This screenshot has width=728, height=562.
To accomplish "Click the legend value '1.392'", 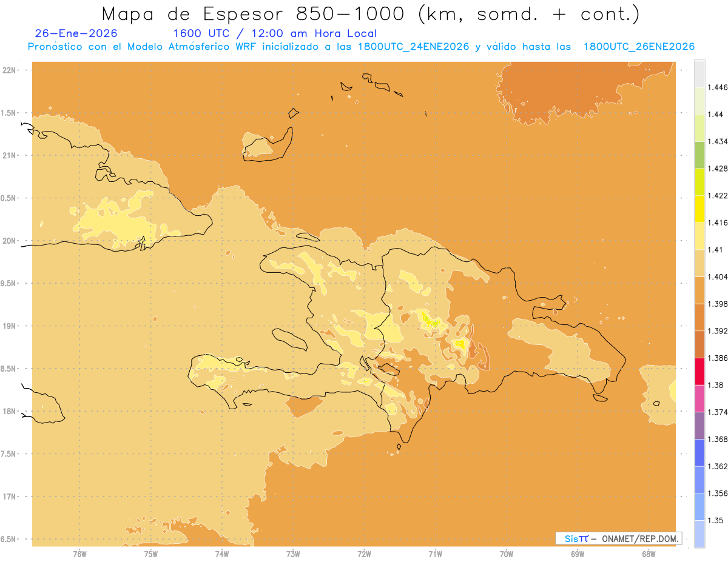I will [717, 331].
